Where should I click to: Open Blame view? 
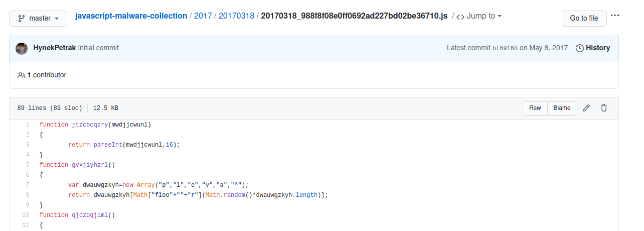click(562, 108)
